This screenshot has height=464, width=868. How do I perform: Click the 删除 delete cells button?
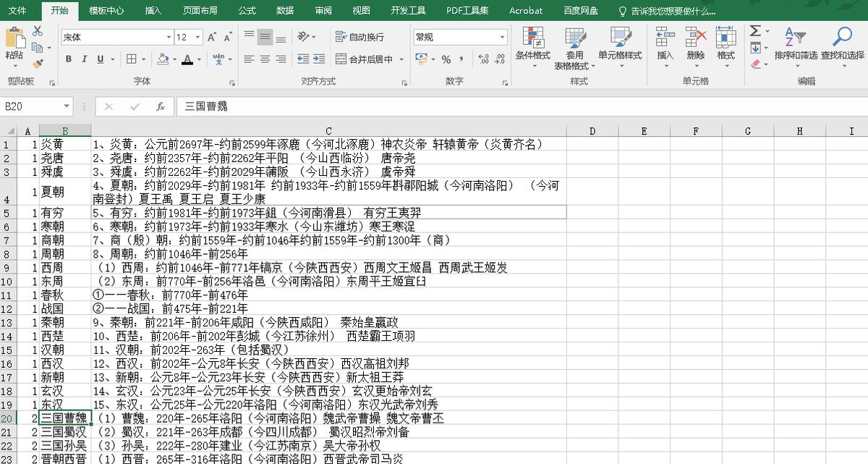695,48
